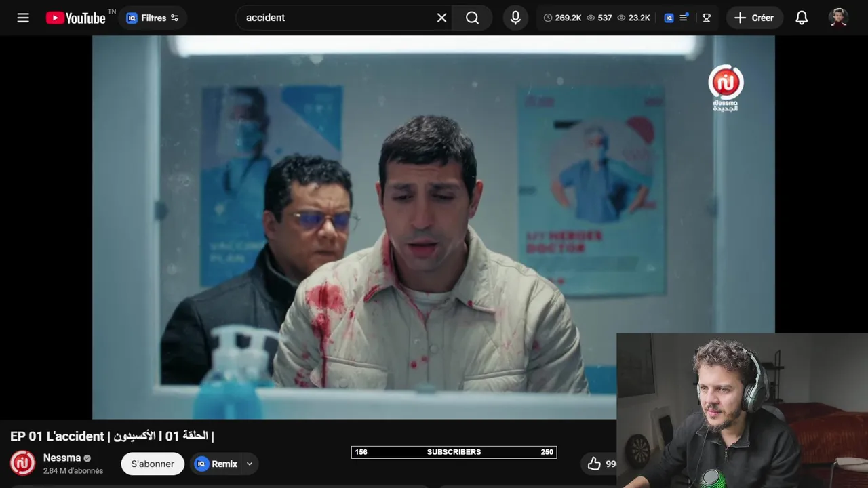
Task: Open the notifications bell
Action: (x=802, y=18)
